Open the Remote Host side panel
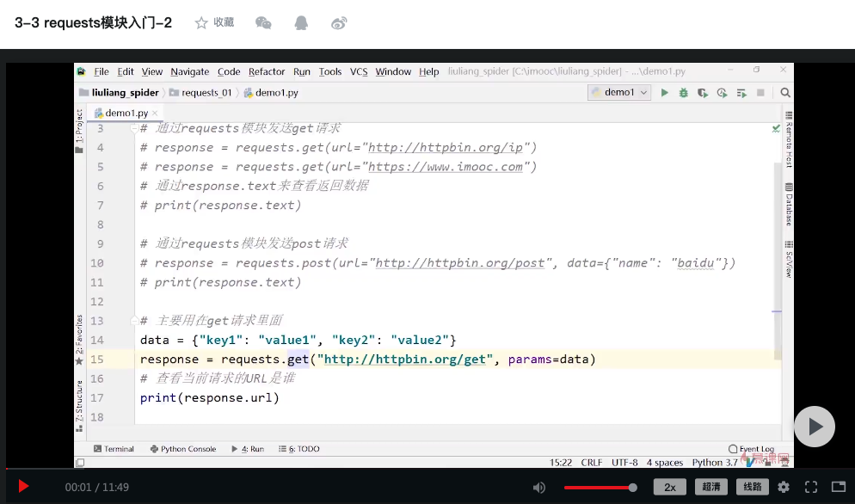The height and width of the screenshot is (504, 855). coord(789,138)
